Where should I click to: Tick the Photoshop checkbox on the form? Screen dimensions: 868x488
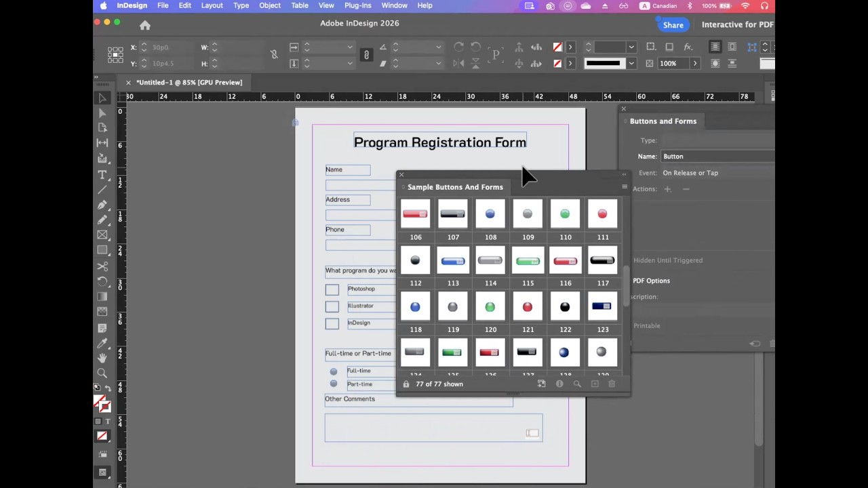tap(332, 290)
